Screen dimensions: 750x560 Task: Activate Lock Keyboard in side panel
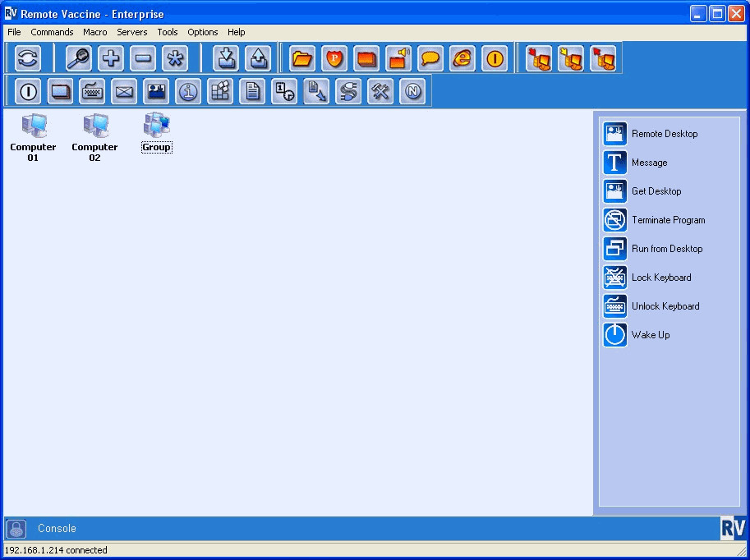[x=647, y=278]
